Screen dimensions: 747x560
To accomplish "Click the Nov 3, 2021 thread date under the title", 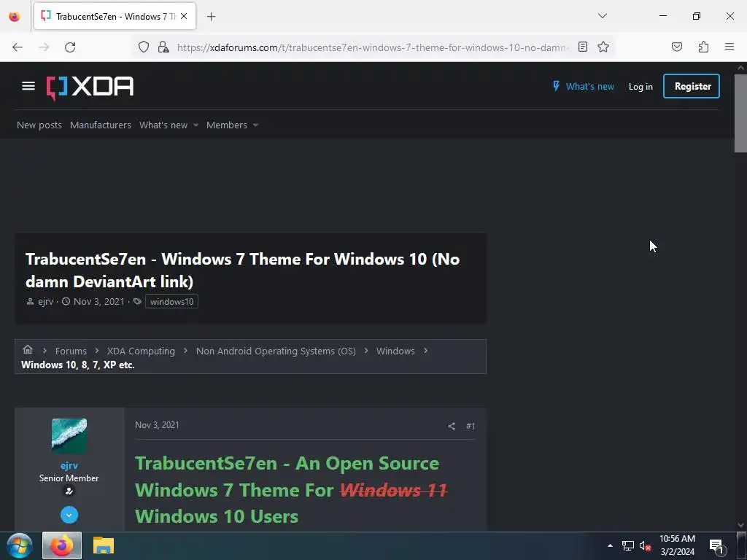I will [x=98, y=301].
